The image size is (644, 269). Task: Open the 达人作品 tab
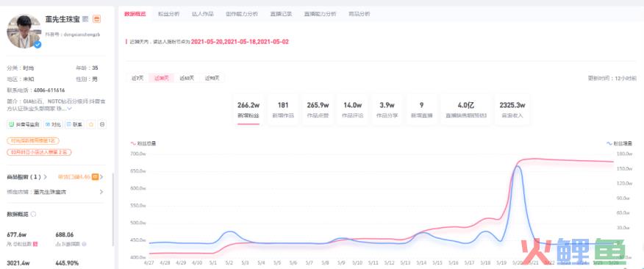(x=202, y=13)
